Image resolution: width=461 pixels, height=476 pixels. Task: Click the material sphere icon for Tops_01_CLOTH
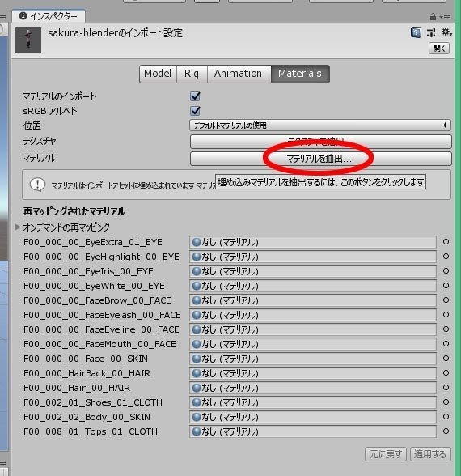coord(197,431)
